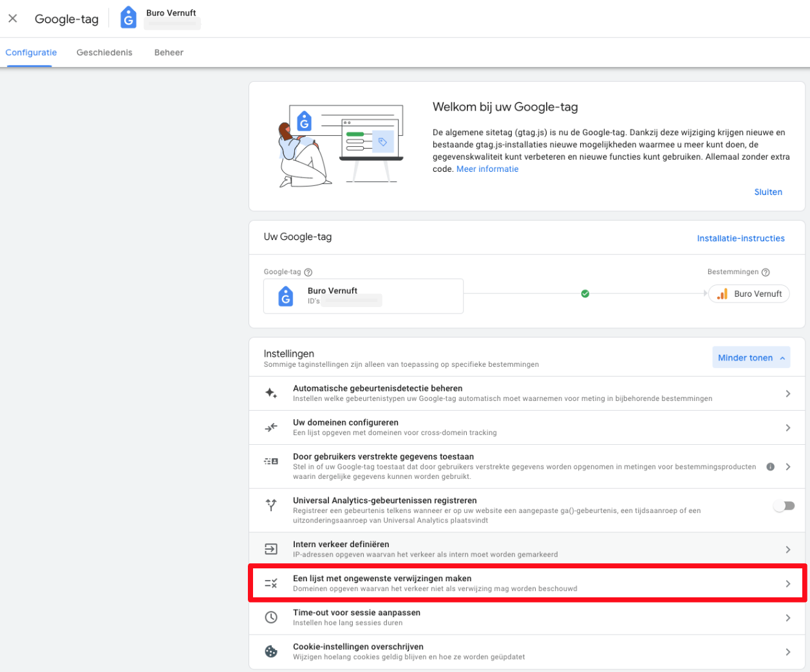Switch to the Geschiedenis tab
Image resolution: width=810 pixels, height=672 pixels.
pyautogui.click(x=104, y=53)
